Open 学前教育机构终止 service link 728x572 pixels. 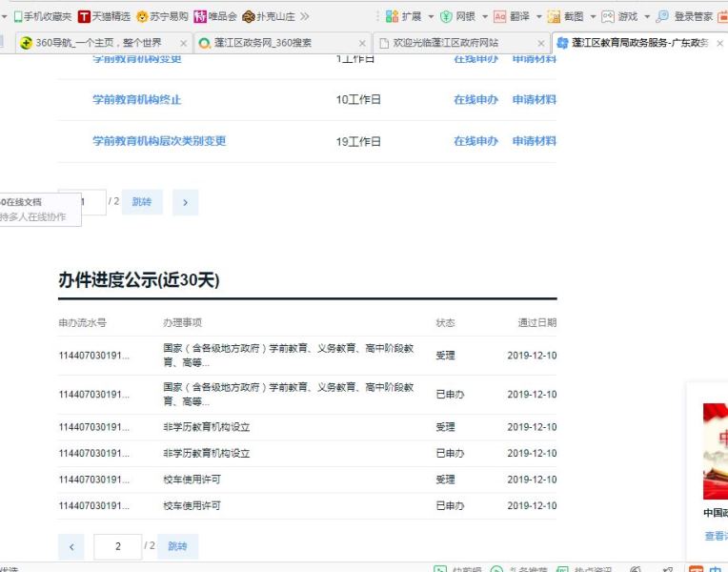point(136,99)
